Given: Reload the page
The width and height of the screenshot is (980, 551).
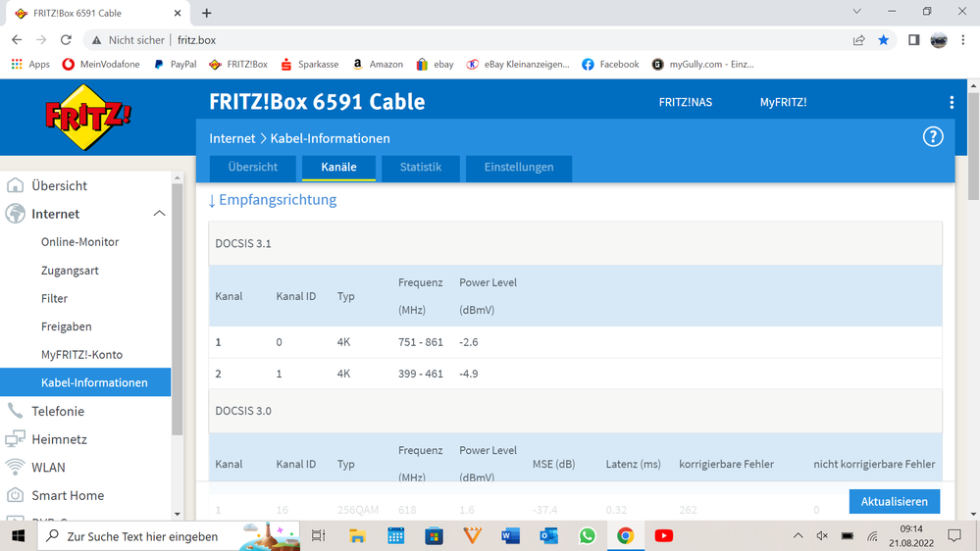Looking at the screenshot, I should pyautogui.click(x=66, y=40).
